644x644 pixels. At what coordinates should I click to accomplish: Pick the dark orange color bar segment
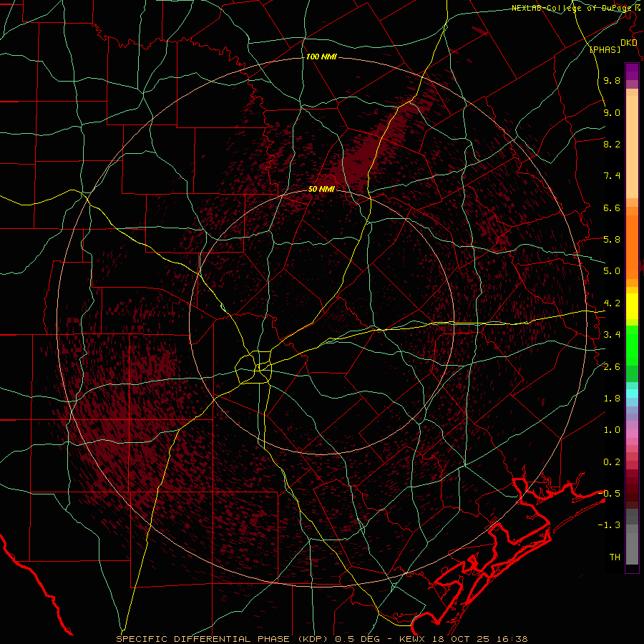(632, 246)
